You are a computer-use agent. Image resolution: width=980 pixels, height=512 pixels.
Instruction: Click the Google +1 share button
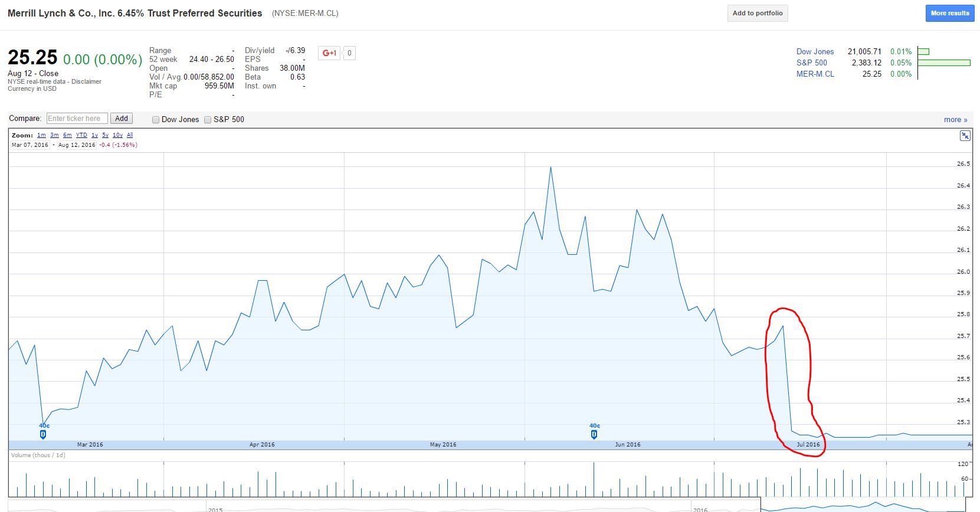coord(329,53)
